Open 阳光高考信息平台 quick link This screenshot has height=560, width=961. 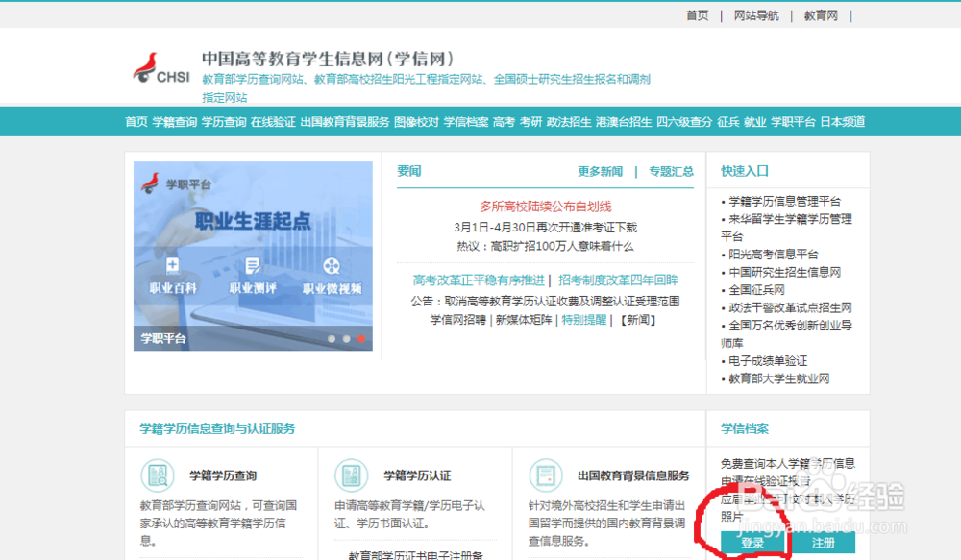click(x=774, y=255)
